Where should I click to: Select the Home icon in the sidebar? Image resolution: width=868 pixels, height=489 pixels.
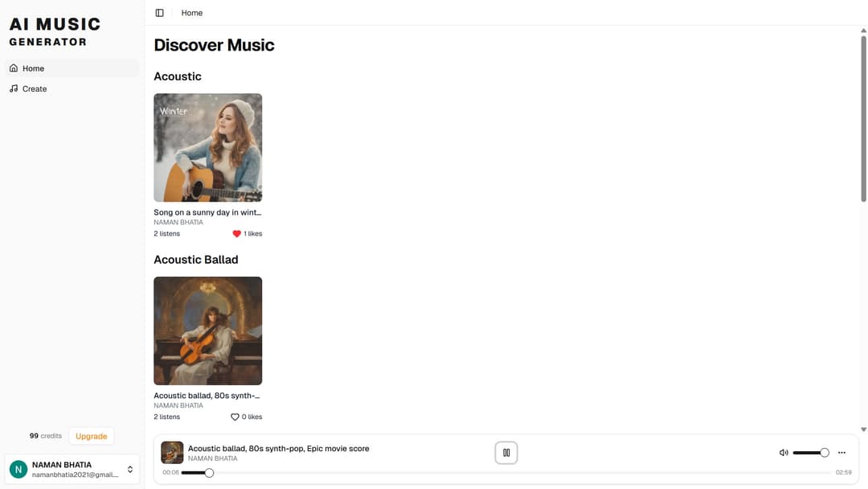[13, 68]
